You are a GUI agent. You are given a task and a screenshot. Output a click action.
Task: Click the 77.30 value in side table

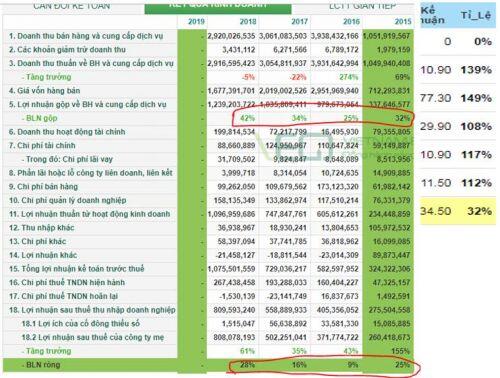(436, 98)
